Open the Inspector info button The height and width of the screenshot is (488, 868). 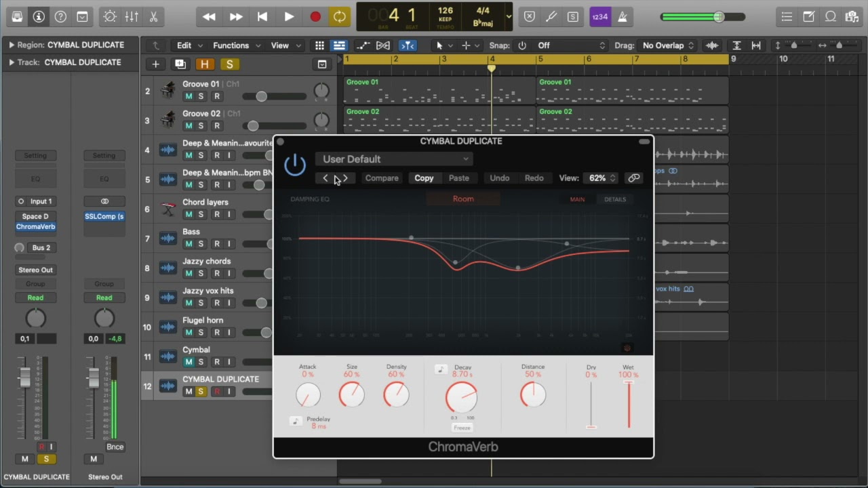click(39, 17)
